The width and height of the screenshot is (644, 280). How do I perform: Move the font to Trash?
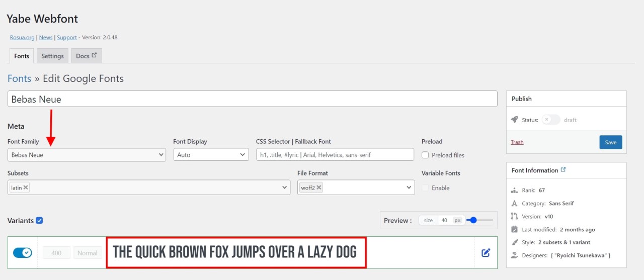coord(517,142)
